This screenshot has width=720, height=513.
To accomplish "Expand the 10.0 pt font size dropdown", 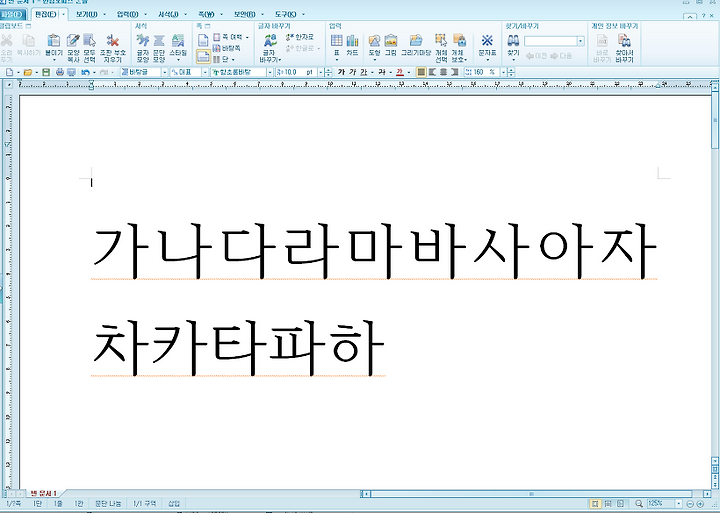I will tap(321, 72).
